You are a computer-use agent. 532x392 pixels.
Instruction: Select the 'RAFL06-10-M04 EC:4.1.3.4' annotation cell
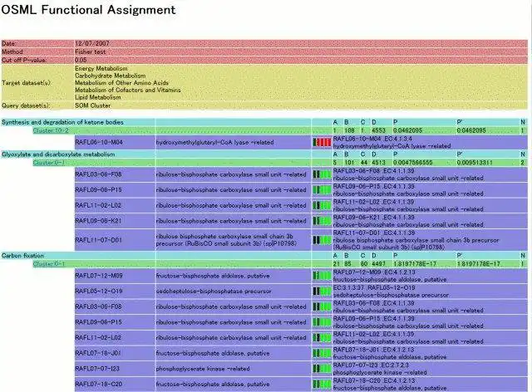tap(431, 142)
